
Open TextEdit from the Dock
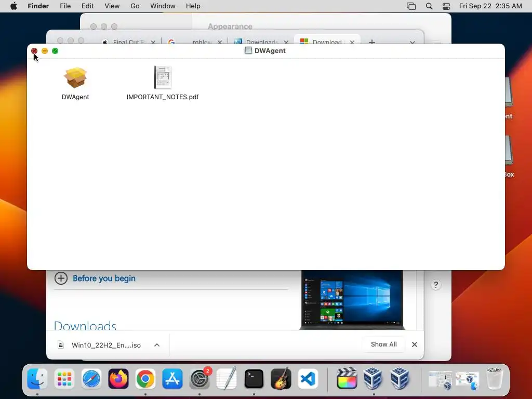[x=227, y=378]
